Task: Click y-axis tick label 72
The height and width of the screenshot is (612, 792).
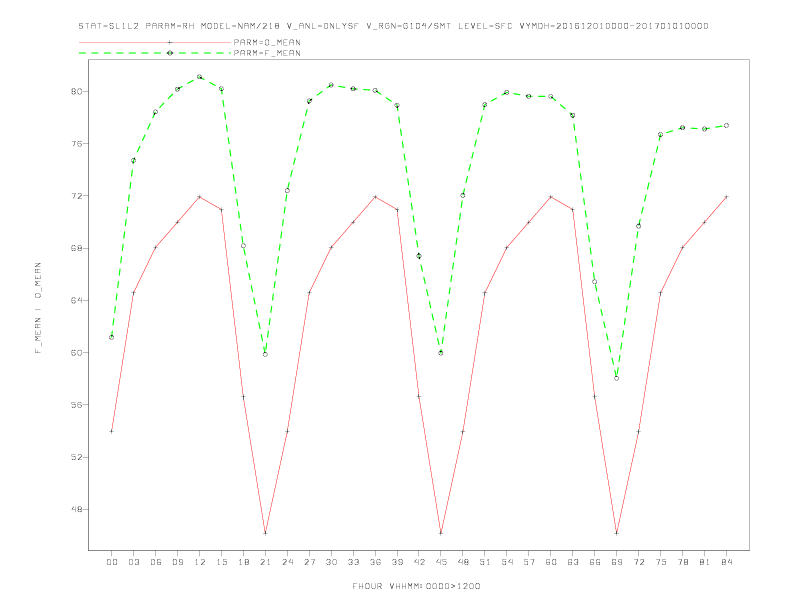Action: pos(77,196)
